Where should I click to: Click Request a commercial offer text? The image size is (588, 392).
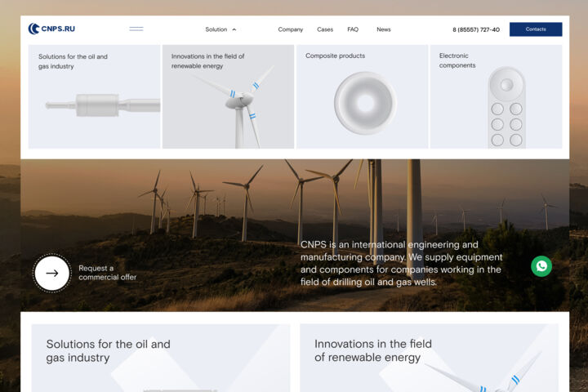107,273
